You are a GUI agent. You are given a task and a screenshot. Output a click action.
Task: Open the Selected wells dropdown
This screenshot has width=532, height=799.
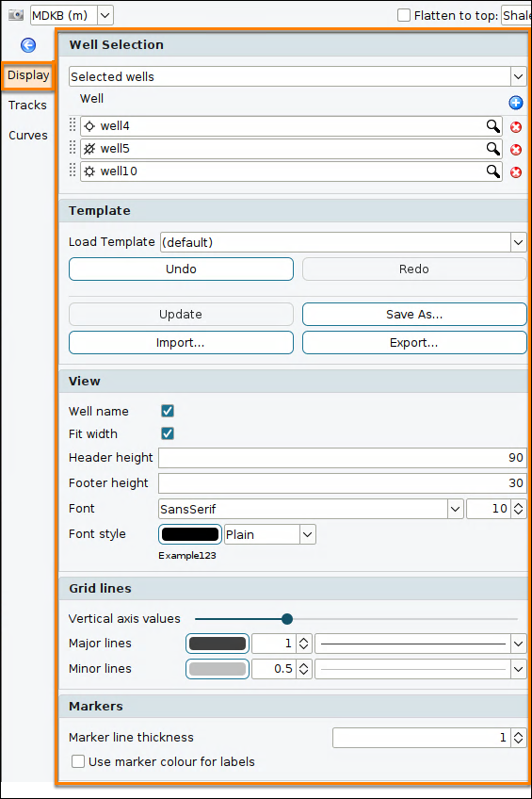click(298, 76)
